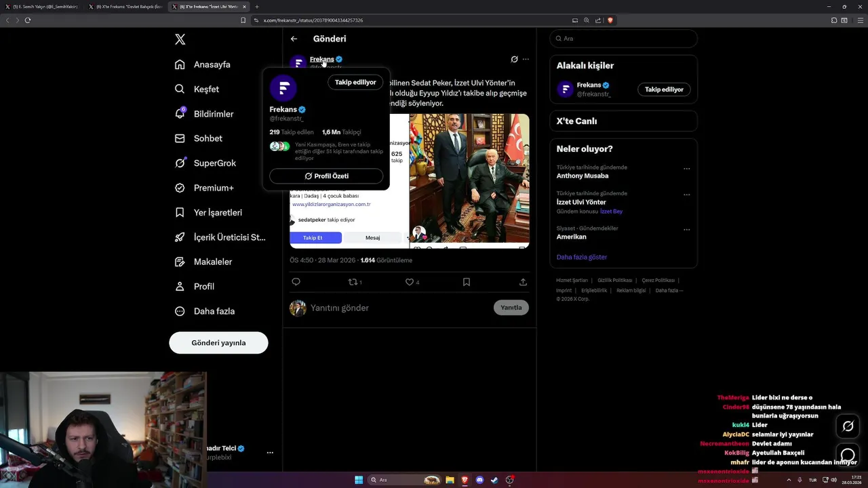Click the reply icon under the post
This screenshot has height=488, width=868.
296,282
